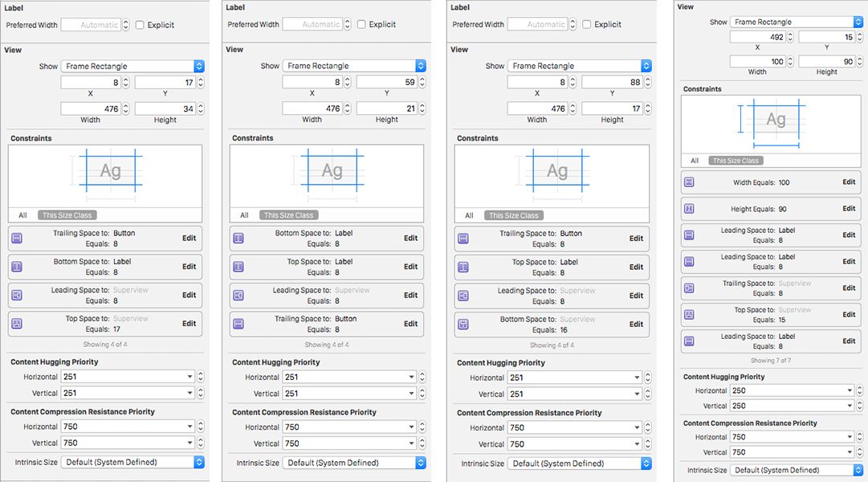The width and height of the screenshot is (868, 482).
Task: Click the stepper beside Height value 21
Action: (422, 108)
